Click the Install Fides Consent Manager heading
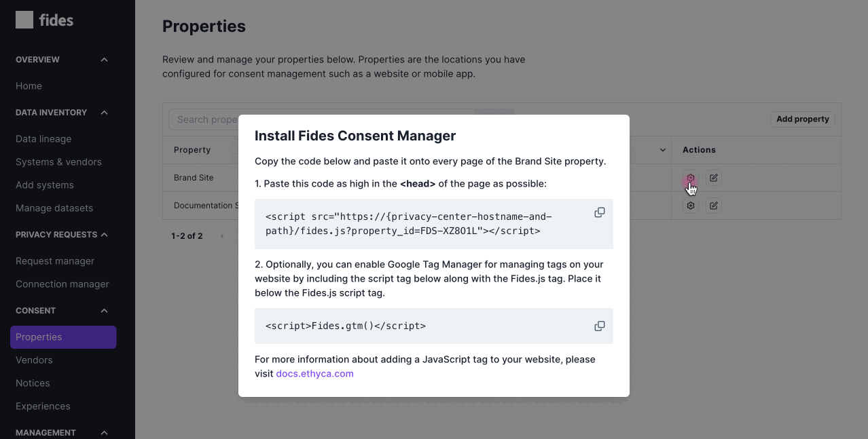The width and height of the screenshot is (868, 439). pos(355,136)
